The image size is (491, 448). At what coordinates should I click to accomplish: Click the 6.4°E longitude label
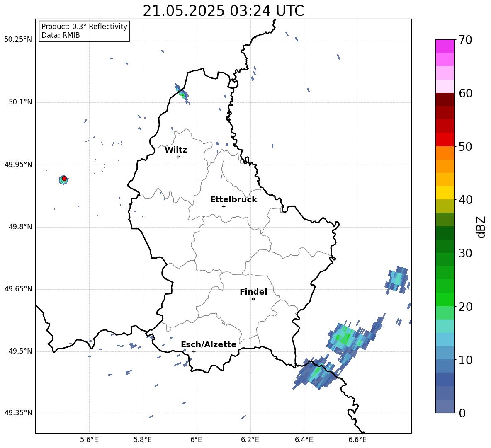[x=304, y=440]
